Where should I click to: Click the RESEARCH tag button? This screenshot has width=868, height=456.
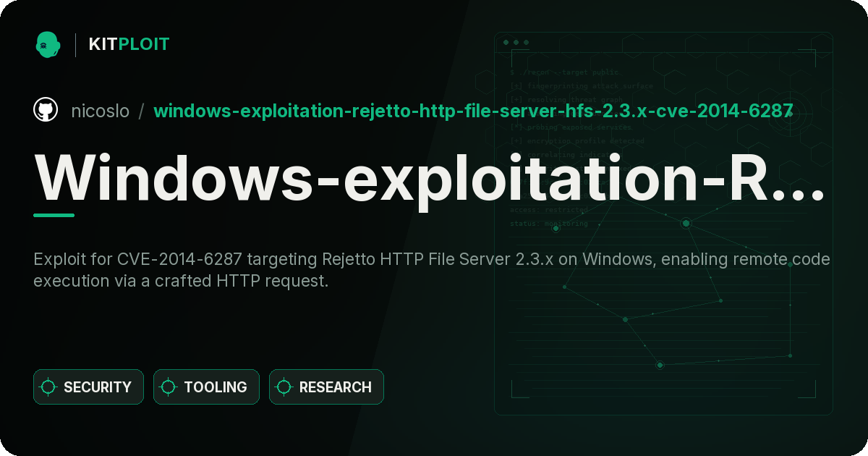(x=326, y=387)
